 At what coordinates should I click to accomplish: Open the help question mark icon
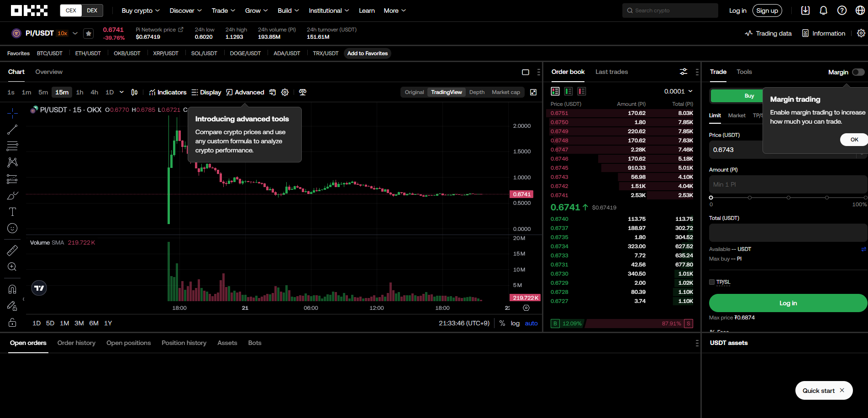842,10
